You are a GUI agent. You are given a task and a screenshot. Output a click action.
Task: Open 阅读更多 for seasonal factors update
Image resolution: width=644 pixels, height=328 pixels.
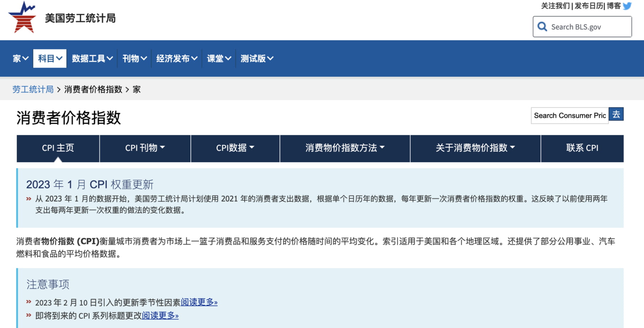[x=199, y=302]
